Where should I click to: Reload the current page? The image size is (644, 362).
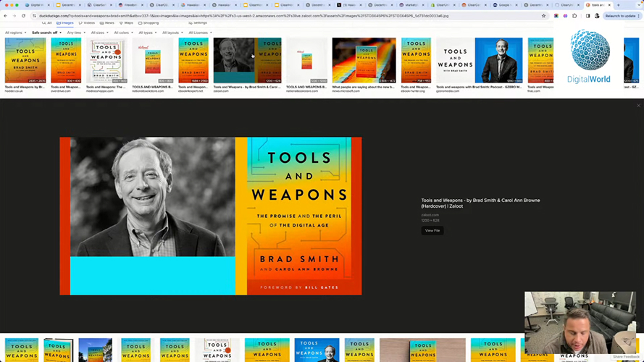23,16
